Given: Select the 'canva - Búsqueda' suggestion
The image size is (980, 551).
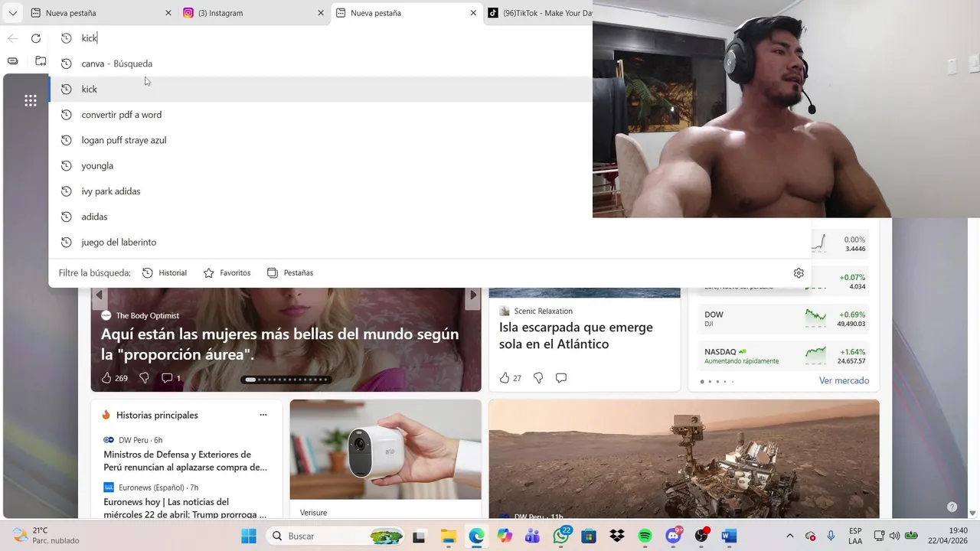Looking at the screenshot, I should click(x=322, y=64).
